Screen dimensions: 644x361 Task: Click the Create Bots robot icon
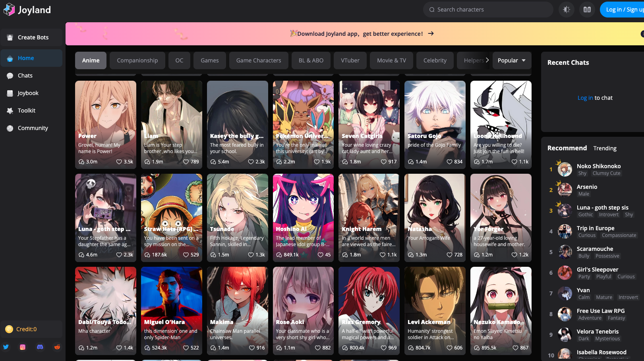10,37
